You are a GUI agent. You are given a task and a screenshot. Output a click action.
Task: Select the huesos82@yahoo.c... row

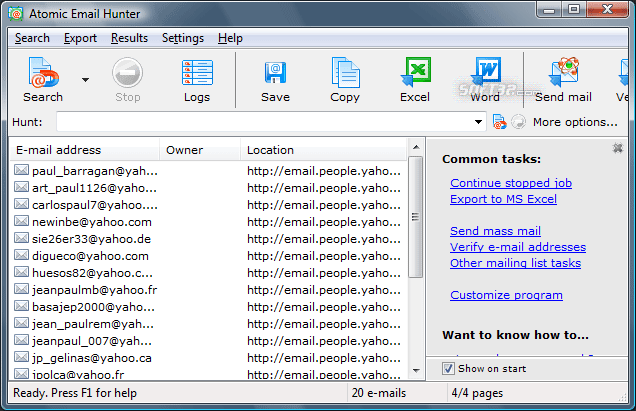click(x=208, y=273)
